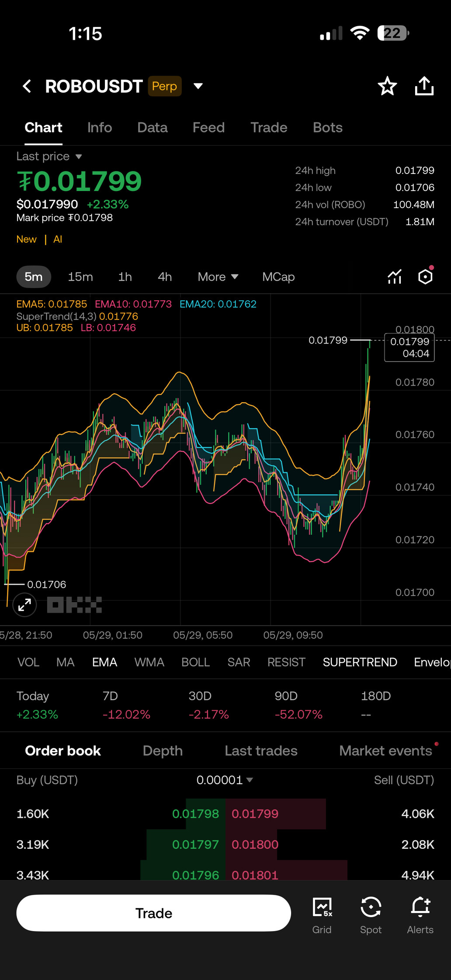
Task: Tap the Mark price text
Action: [x=65, y=218]
